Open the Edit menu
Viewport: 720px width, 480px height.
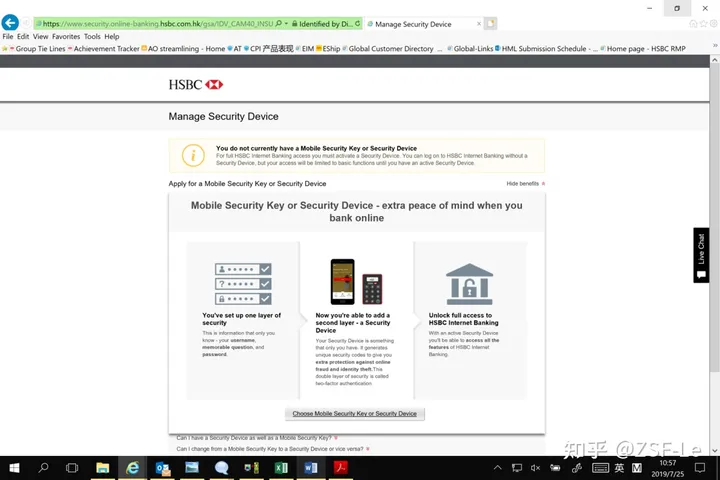[23, 36]
